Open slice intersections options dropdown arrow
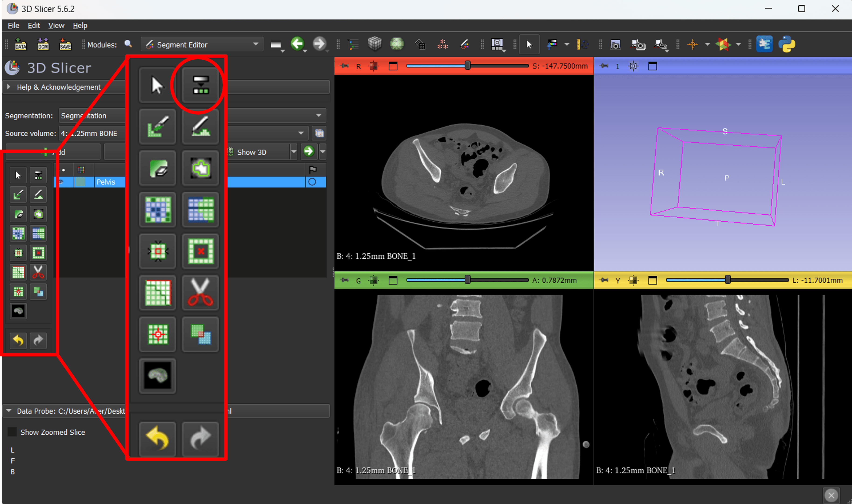Viewport: 852px width, 504px height. tap(738, 44)
